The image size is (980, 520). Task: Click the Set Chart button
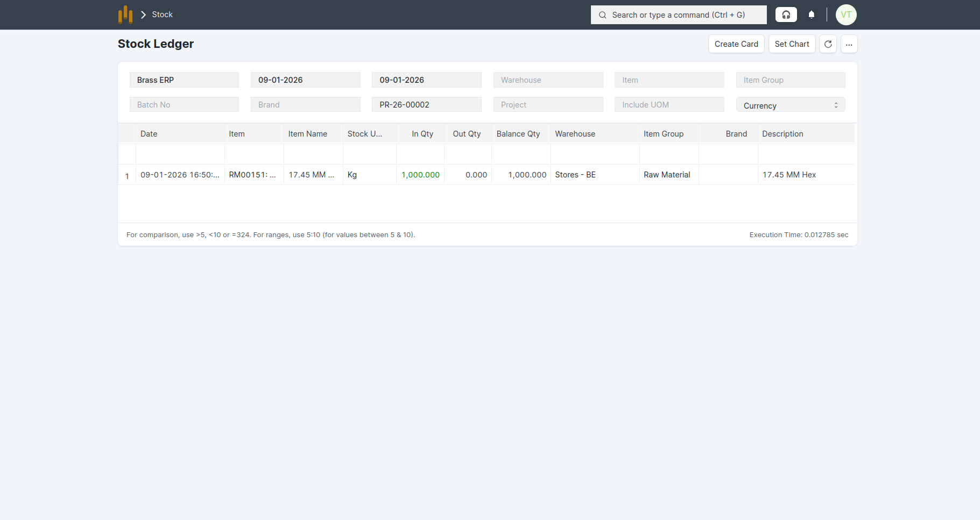click(x=792, y=44)
